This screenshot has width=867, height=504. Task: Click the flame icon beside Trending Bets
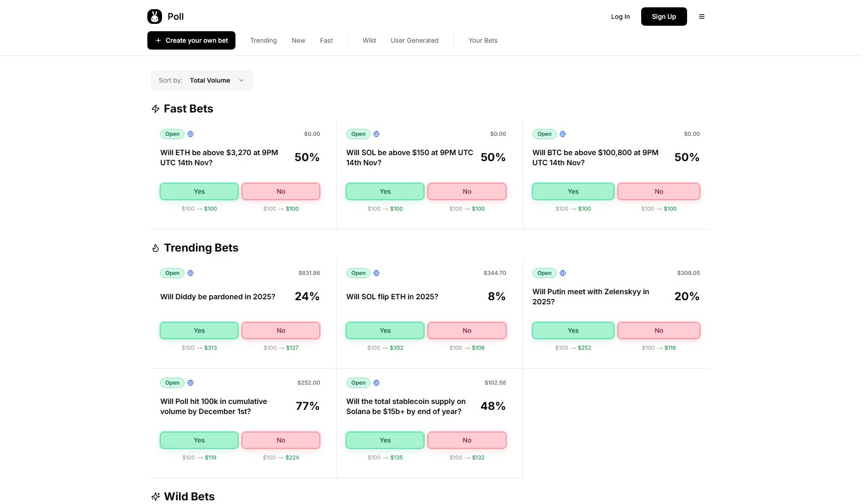pos(156,248)
